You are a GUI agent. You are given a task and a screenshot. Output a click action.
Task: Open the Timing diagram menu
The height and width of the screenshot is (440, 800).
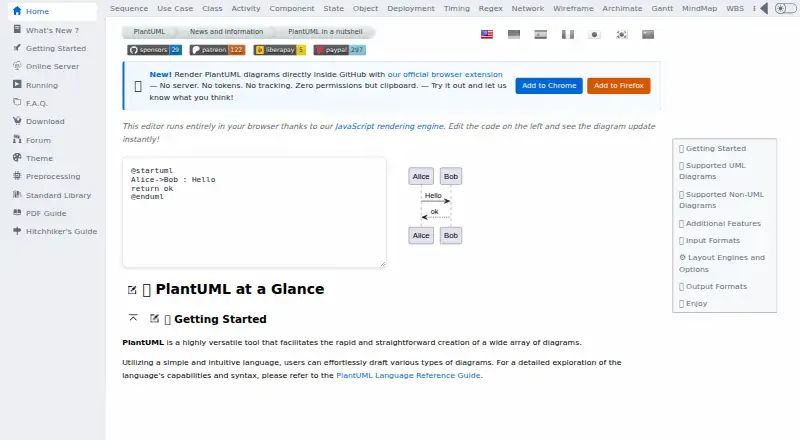click(x=457, y=9)
